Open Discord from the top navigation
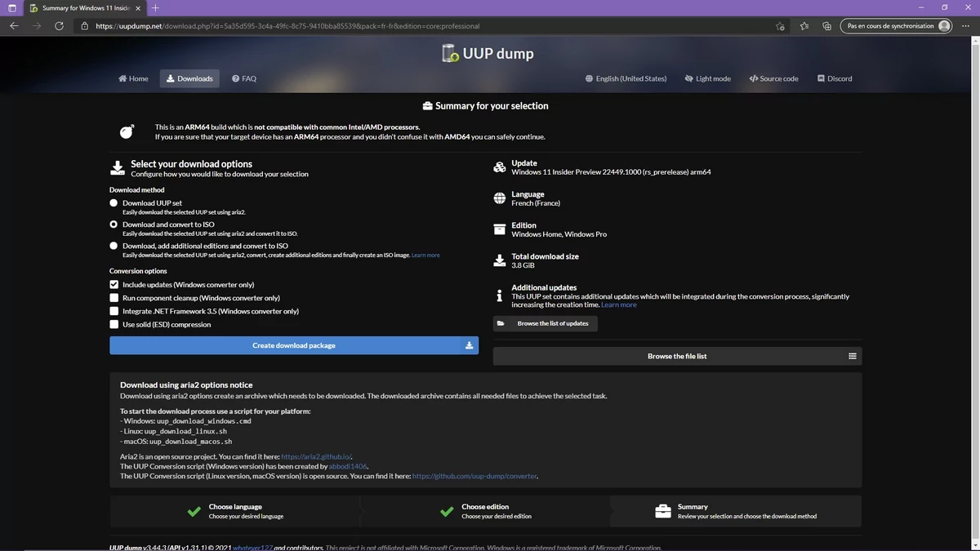The height and width of the screenshot is (551, 980). tap(835, 78)
